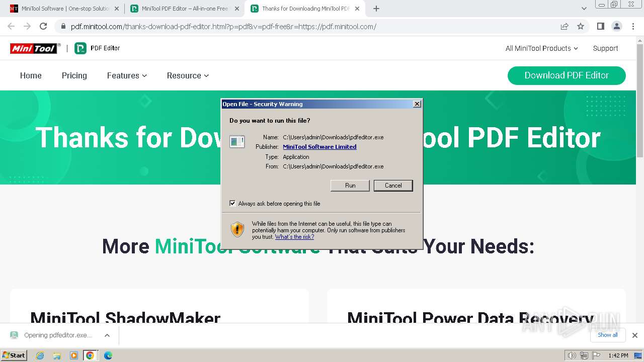Open File Explorer from the taskbar

coord(57,355)
